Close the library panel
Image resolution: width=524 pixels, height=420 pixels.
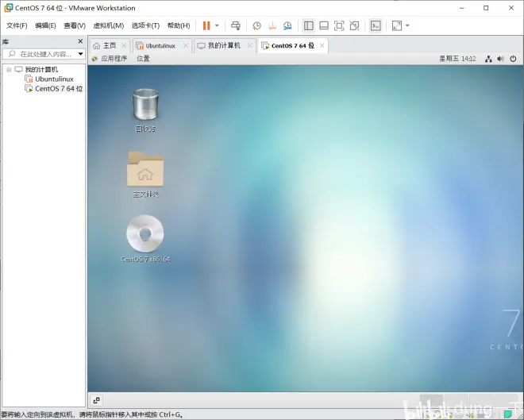click(x=80, y=41)
